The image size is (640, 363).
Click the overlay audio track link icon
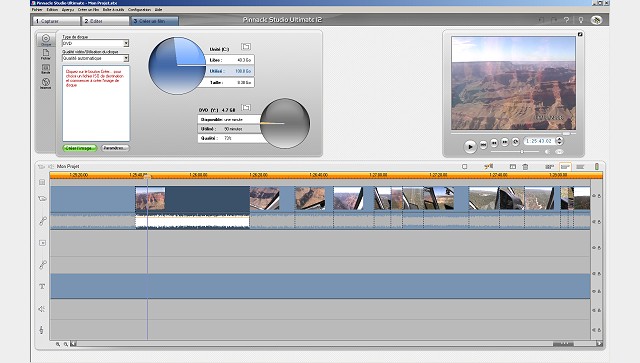(x=42, y=264)
